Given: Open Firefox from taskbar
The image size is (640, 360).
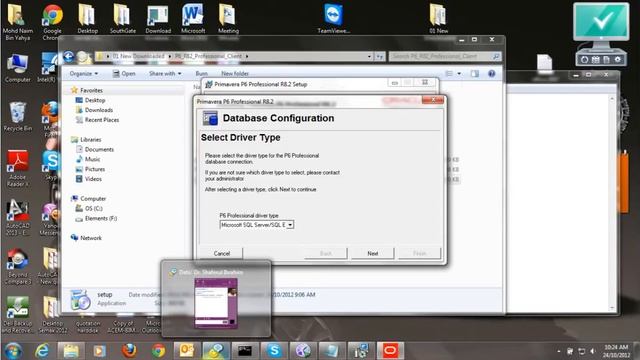Looking at the screenshot, I should (x=129, y=351).
